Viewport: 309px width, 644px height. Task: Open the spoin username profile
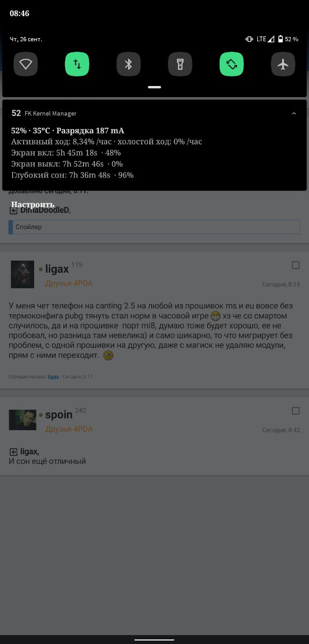[x=59, y=416]
